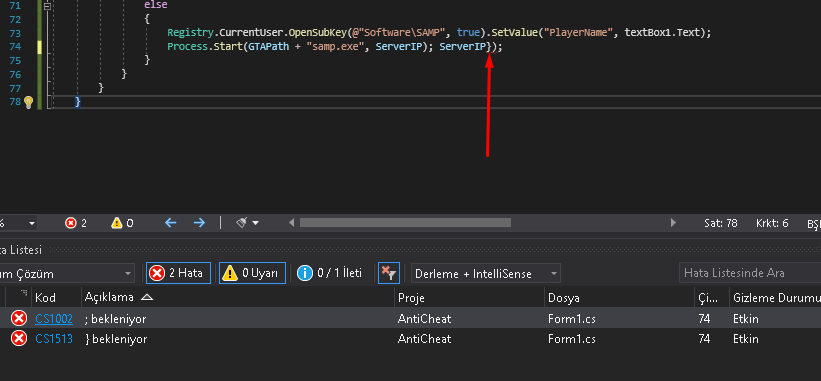Sort by the Dosya column header
Viewport: 821px width, 381px height.
(619, 298)
